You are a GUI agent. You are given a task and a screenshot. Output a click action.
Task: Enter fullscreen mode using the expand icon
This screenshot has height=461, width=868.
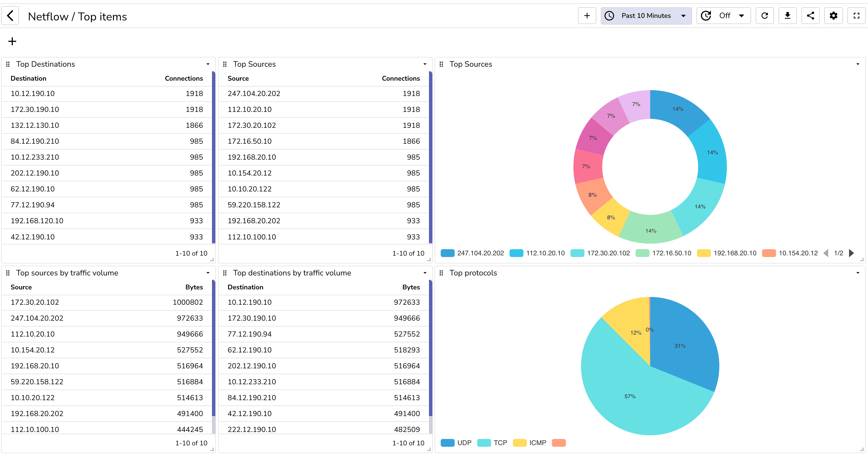[x=856, y=16]
